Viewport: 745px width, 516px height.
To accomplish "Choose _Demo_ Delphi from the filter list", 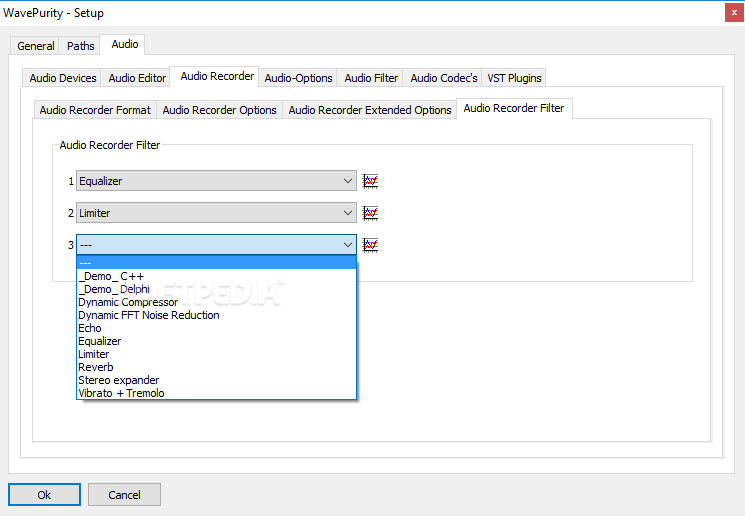I will tap(216, 289).
